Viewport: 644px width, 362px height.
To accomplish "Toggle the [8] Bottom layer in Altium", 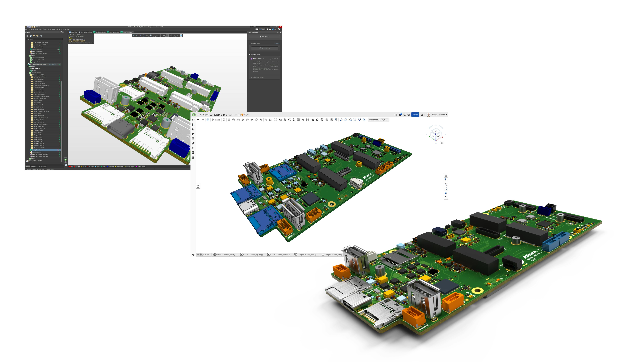I will pyautogui.click(x=110, y=166).
